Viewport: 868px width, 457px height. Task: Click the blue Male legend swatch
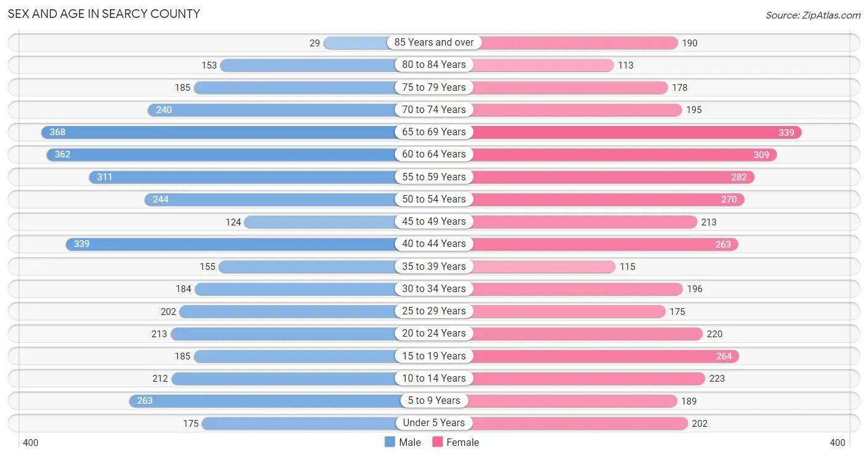pyautogui.click(x=390, y=442)
